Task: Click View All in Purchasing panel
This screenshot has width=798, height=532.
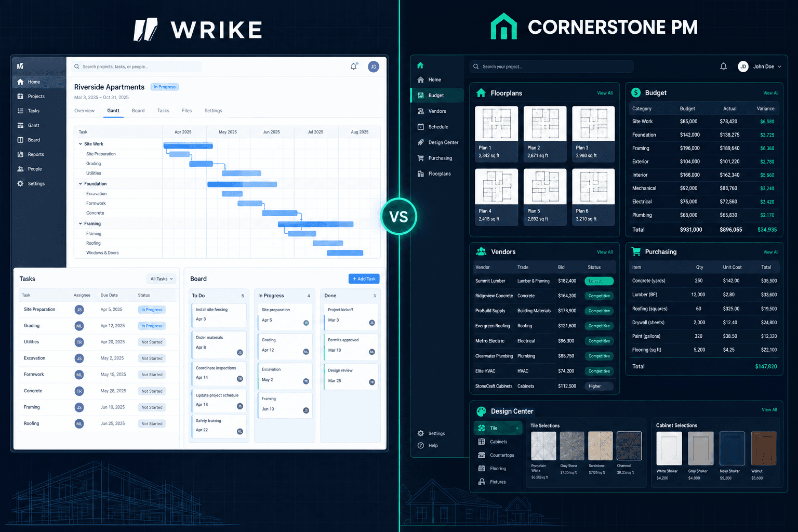Action: (x=771, y=252)
